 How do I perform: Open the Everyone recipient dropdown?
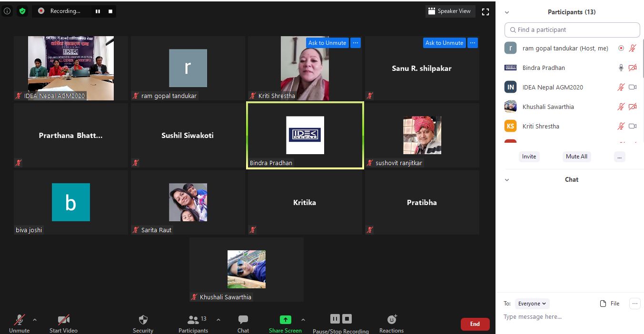coord(532,304)
